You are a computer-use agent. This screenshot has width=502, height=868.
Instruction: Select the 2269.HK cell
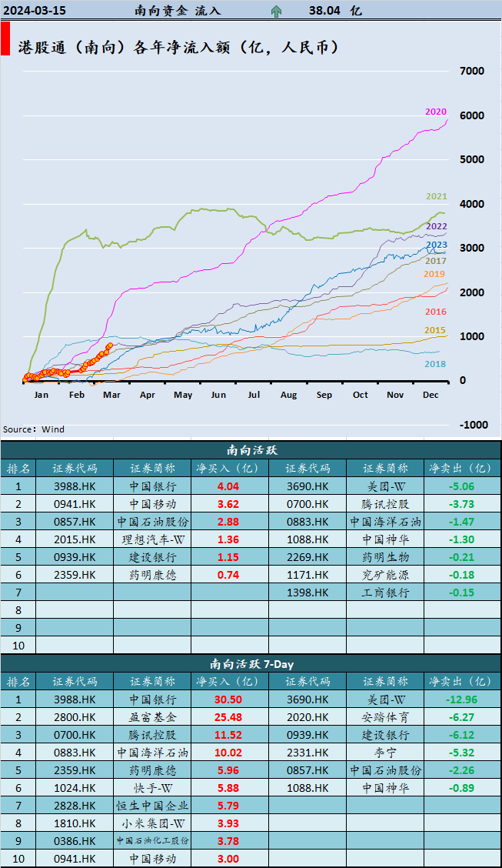(308, 557)
